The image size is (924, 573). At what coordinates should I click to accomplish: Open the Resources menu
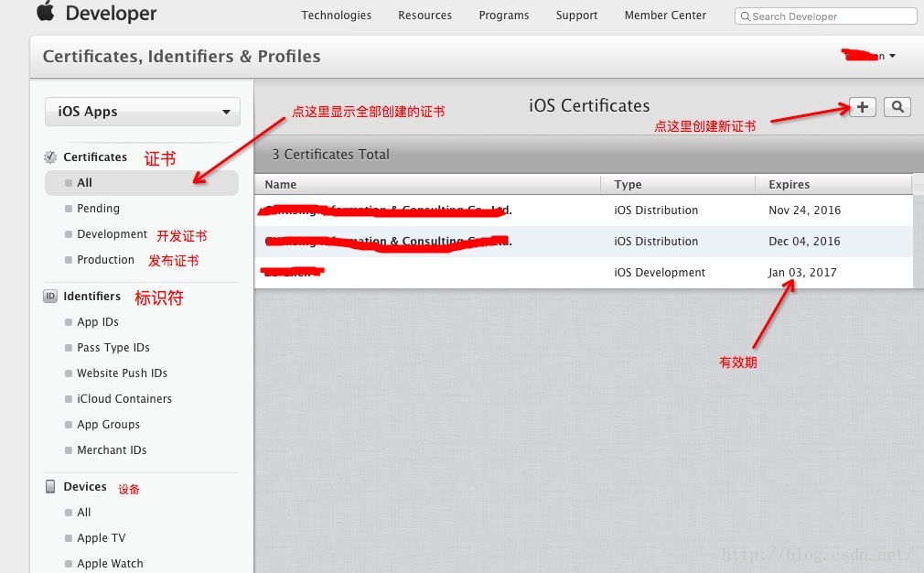tap(424, 16)
